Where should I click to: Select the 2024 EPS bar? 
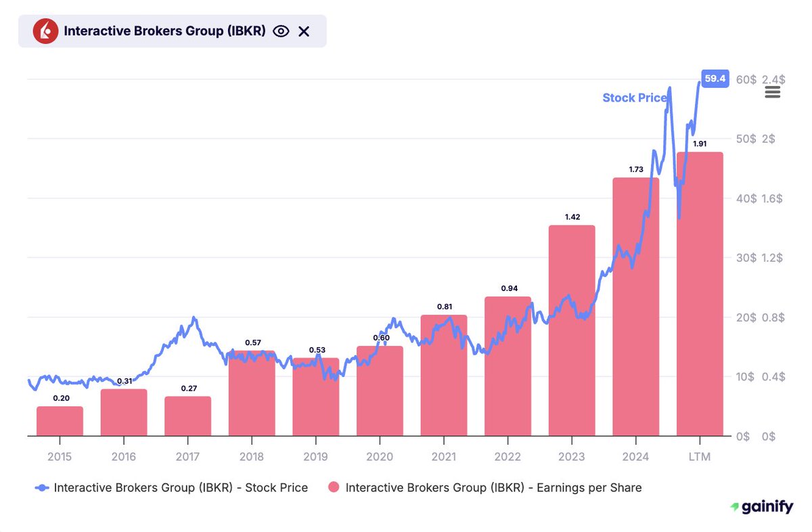635,307
